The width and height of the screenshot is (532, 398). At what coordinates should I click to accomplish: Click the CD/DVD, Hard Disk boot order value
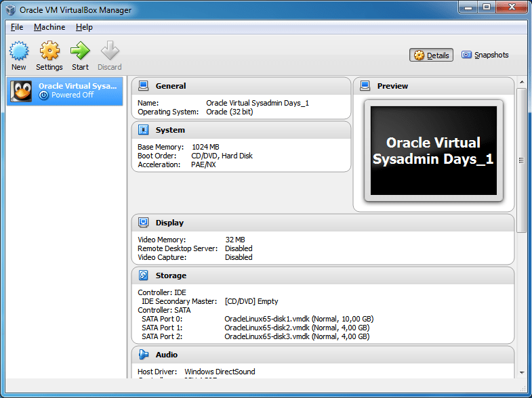click(x=222, y=156)
